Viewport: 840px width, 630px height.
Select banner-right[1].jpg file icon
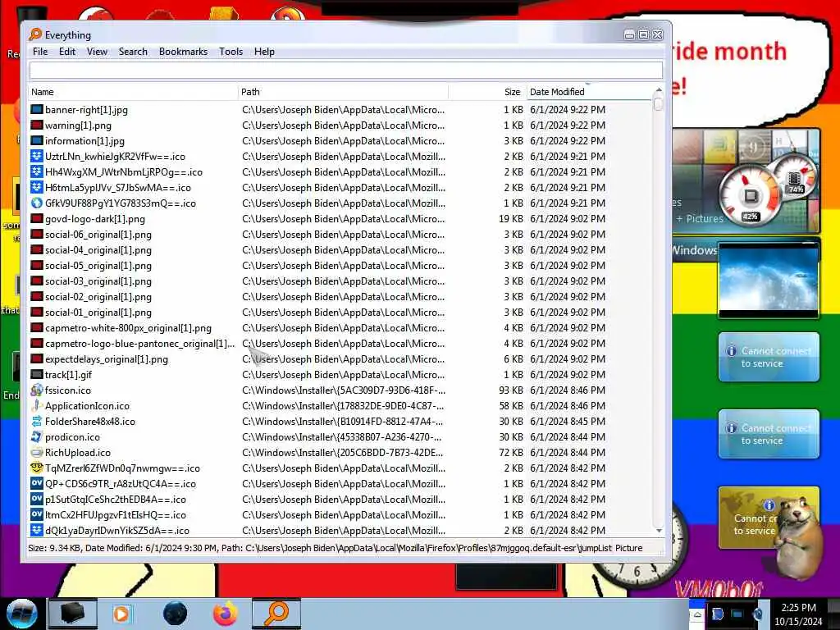[36, 110]
